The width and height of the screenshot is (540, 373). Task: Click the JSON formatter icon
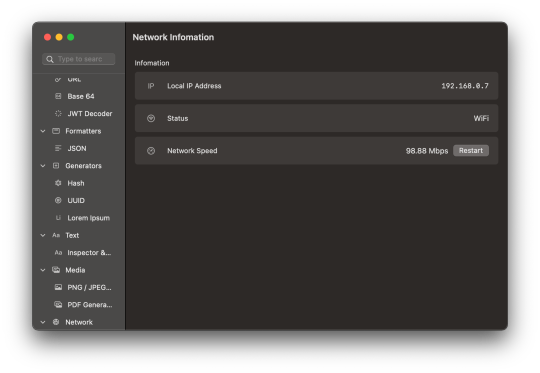58,148
